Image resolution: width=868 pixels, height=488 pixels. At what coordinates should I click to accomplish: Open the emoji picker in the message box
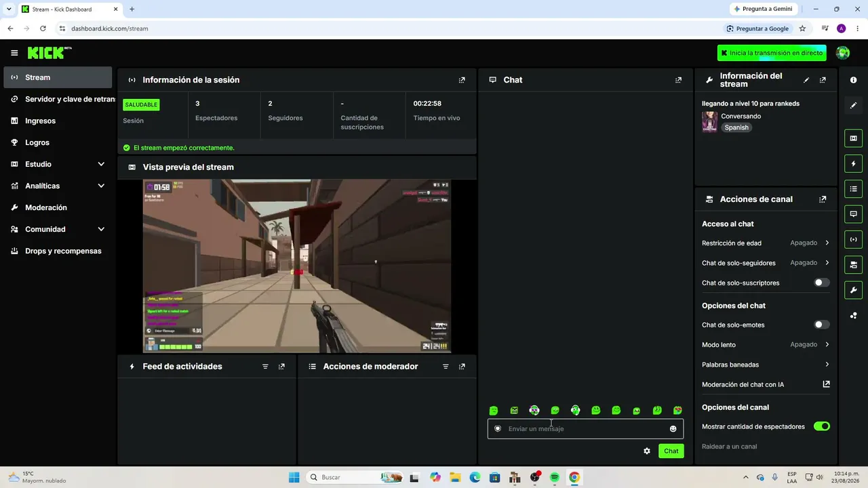[x=673, y=428]
